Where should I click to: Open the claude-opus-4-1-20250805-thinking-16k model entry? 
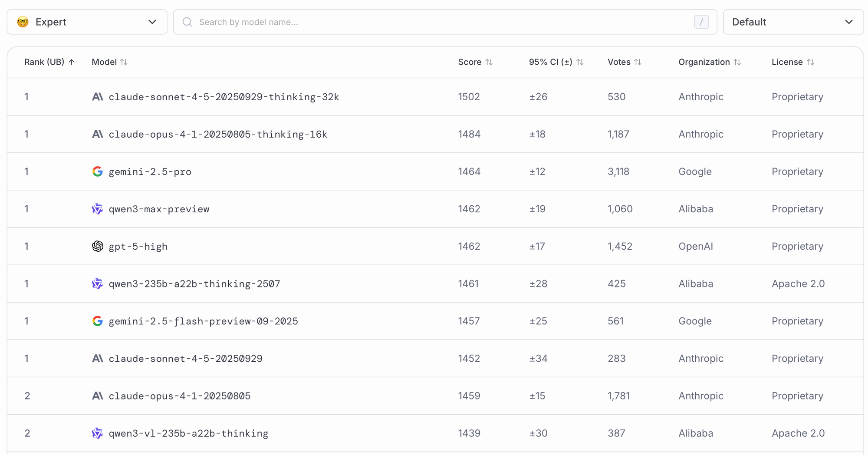pos(218,134)
